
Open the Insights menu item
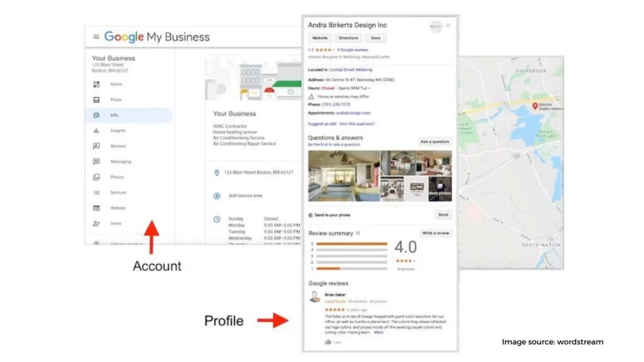pos(118,131)
